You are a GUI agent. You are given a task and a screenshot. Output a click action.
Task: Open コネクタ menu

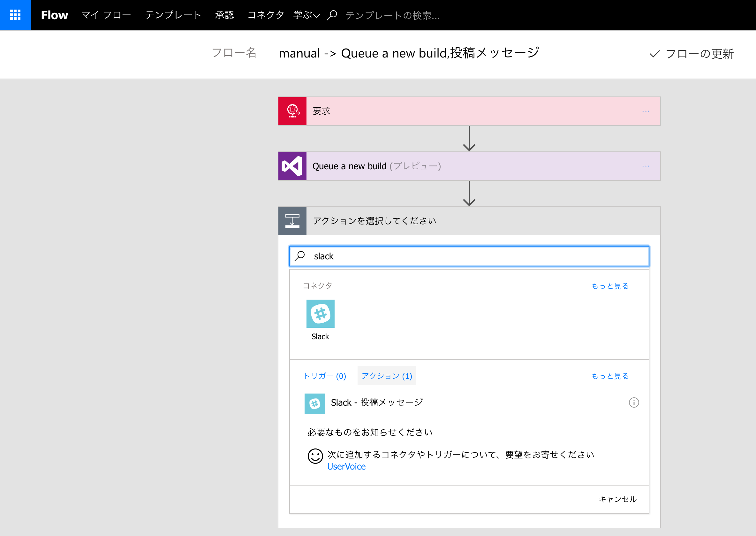(266, 15)
